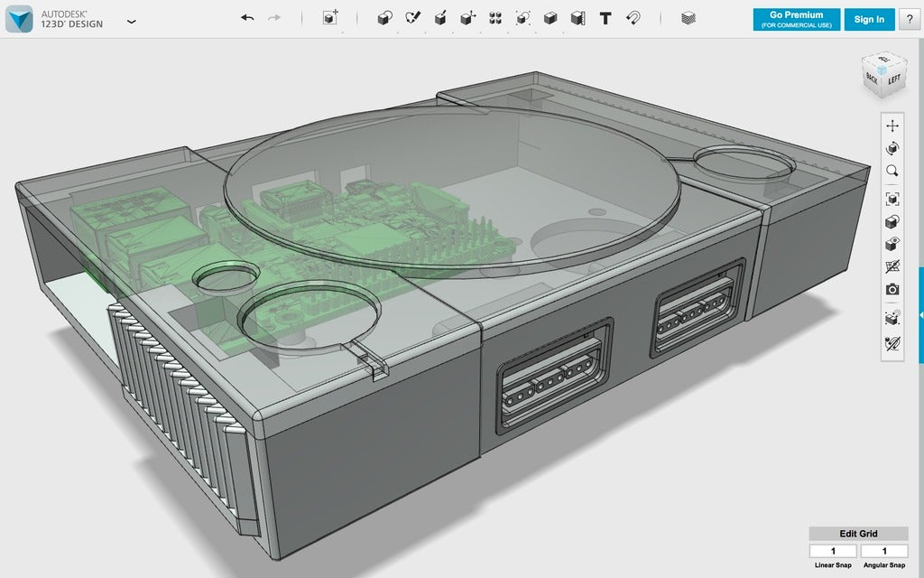Select the Pan navigation tool
The height and width of the screenshot is (578, 924).
pos(892,126)
